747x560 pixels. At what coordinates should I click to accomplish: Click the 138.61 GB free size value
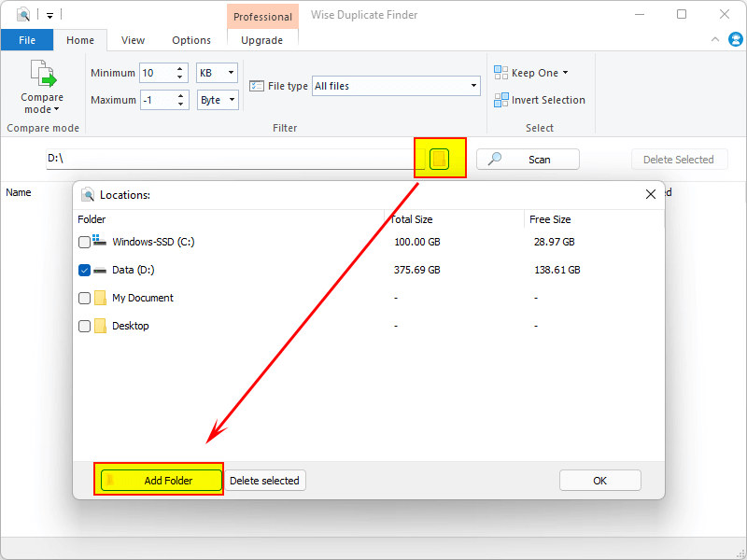(557, 270)
